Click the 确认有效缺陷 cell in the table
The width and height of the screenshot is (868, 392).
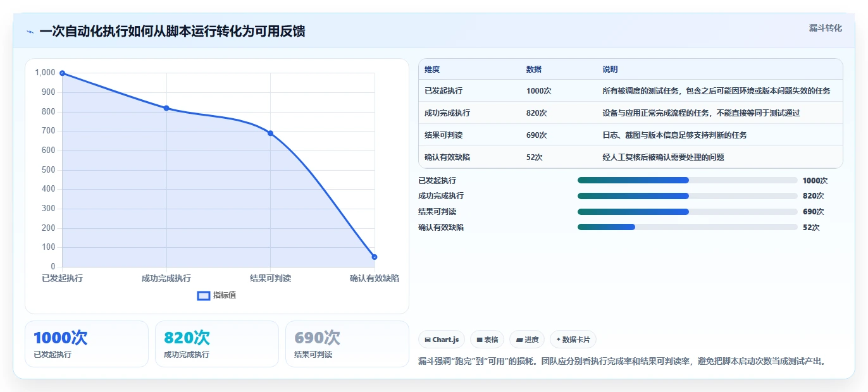(x=447, y=157)
